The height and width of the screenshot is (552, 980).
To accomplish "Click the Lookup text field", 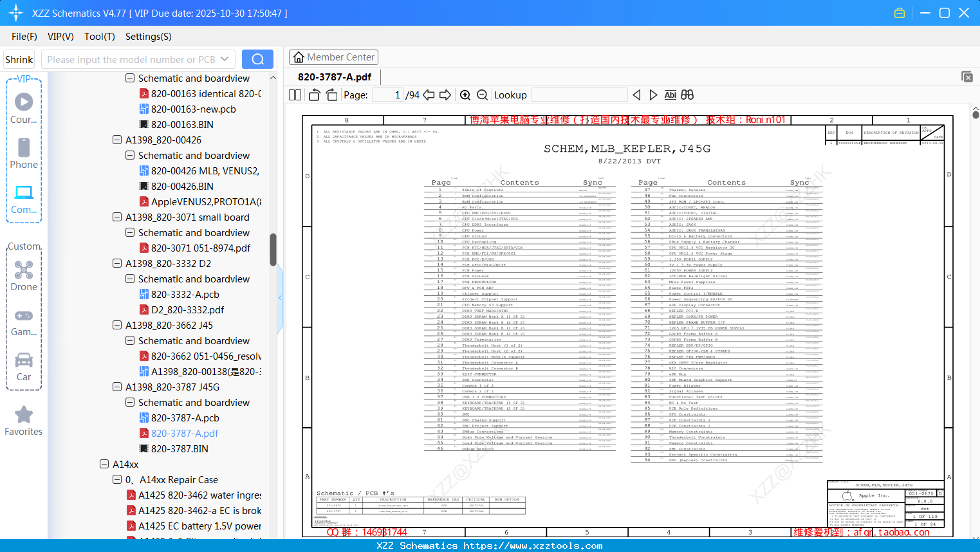I will (580, 95).
